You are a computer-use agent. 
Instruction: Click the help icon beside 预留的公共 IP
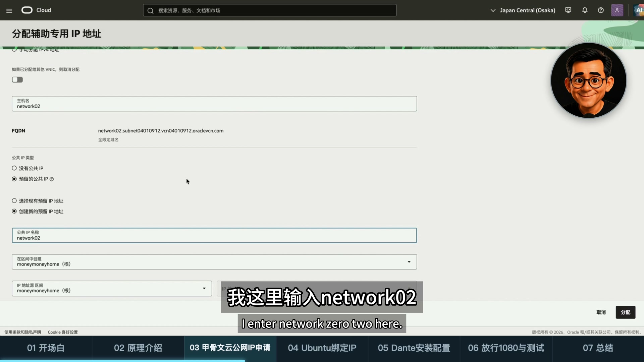(52, 179)
